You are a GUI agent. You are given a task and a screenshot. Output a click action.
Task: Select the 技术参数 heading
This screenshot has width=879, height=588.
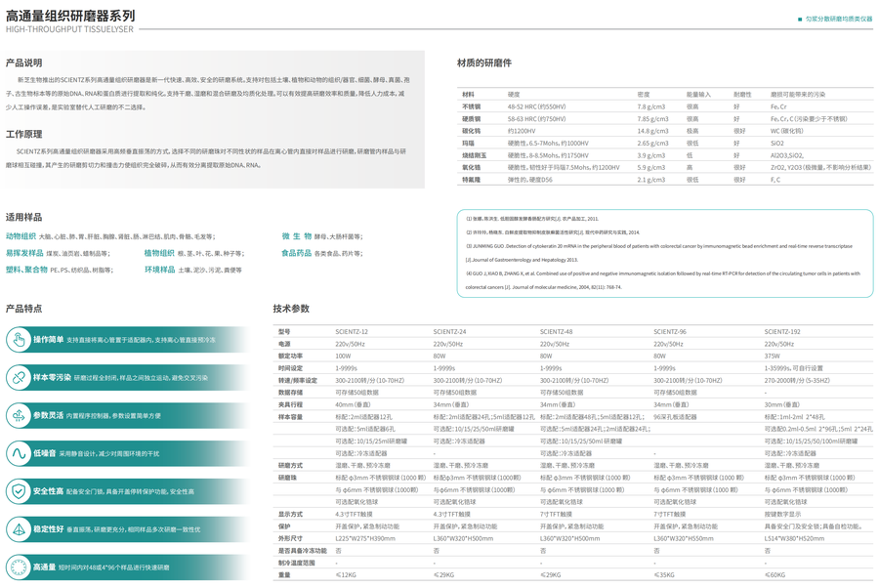pyautogui.click(x=291, y=309)
